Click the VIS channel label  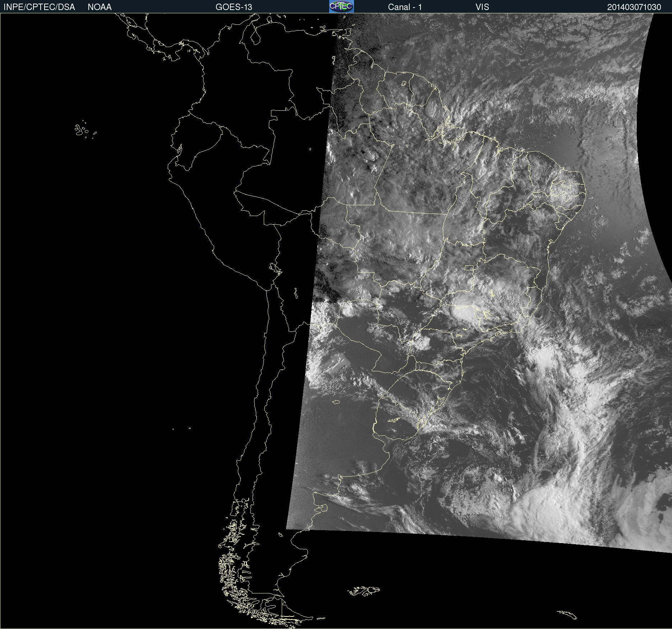[x=482, y=7]
